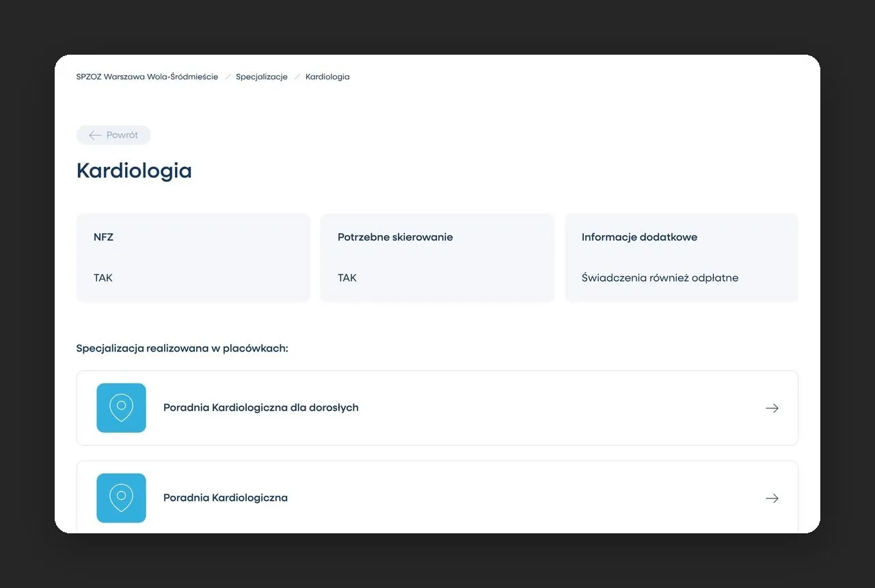Click the Potrzebne skierowanie heading
This screenshot has height=588, width=875.
pyautogui.click(x=395, y=237)
